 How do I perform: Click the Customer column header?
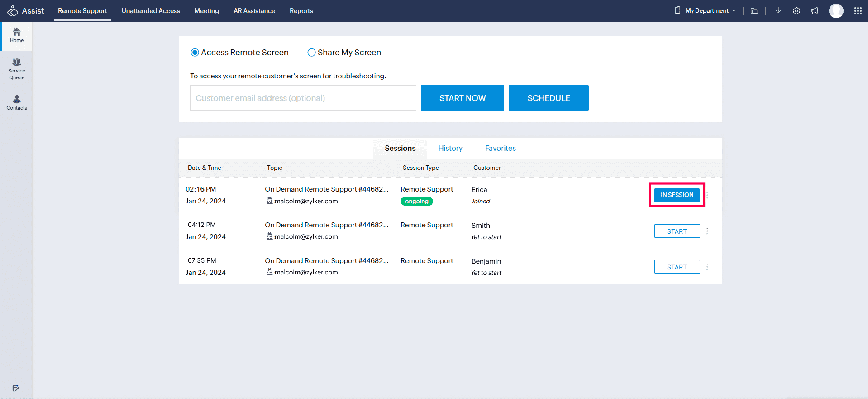coord(487,168)
